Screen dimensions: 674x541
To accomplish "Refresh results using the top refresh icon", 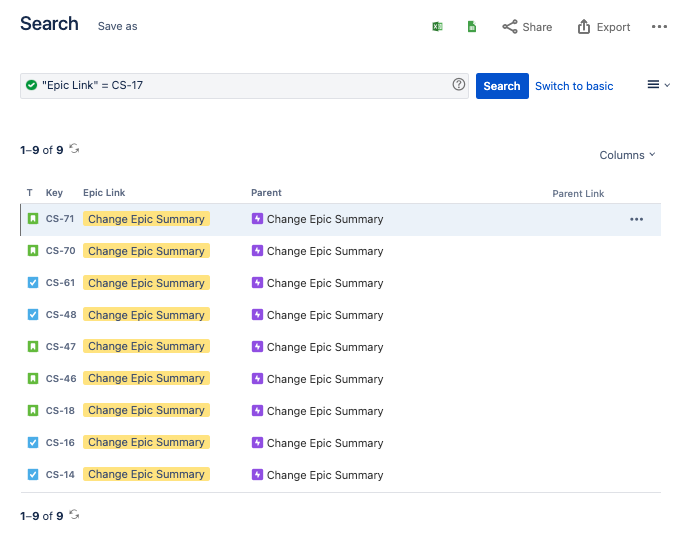I will click(74, 149).
